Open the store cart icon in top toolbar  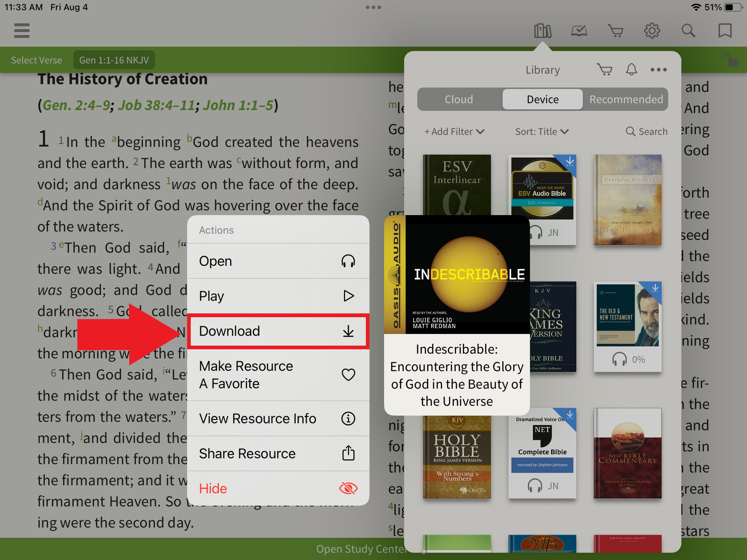coord(615,31)
